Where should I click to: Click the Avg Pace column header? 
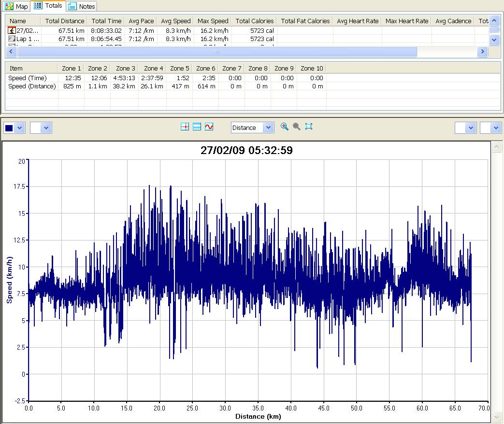(141, 21)
